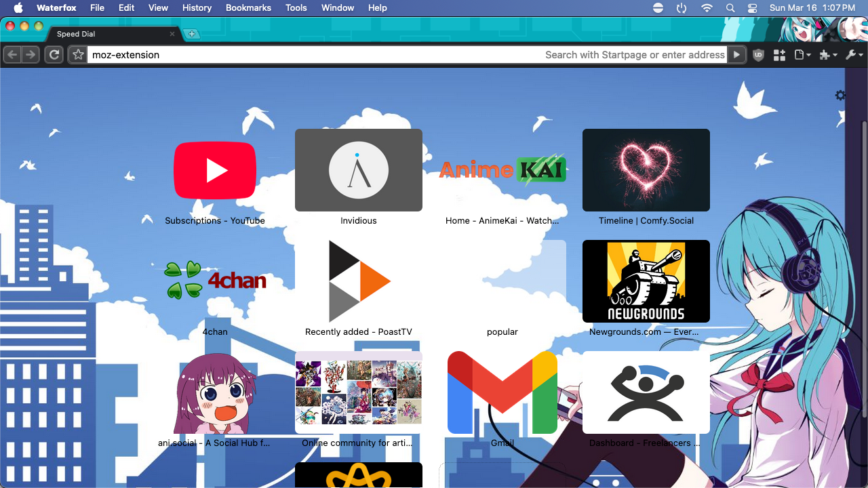Click the 4chan link label
The height and width of the screenshot is (488, 868).
point(215,332)
